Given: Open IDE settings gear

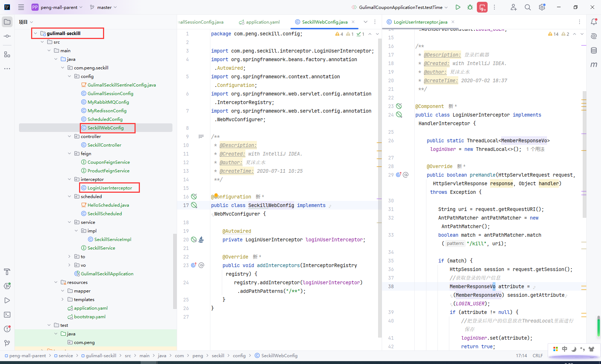Looking at the screenshot, I should [542, 7].
